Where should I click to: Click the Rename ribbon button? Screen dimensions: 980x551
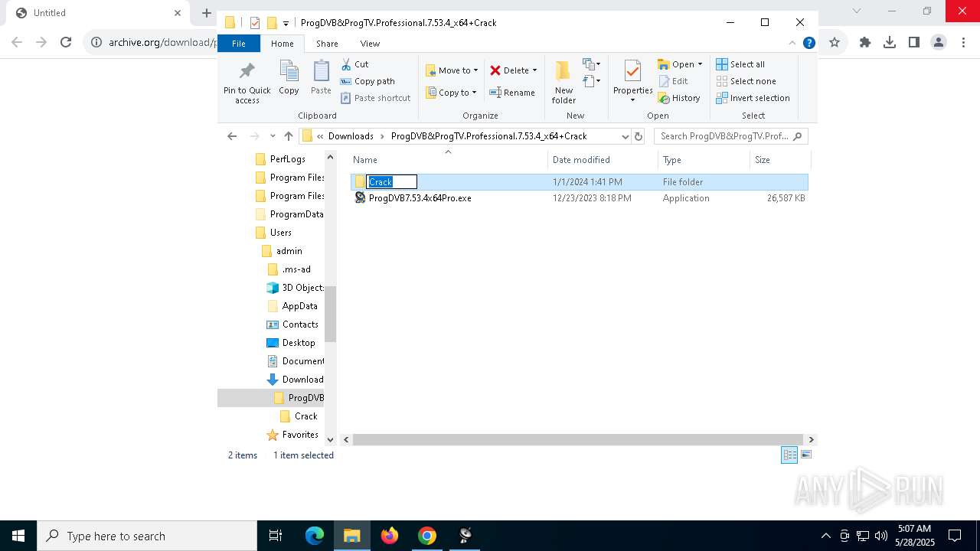pyautogui.click(x=512, y=93)
